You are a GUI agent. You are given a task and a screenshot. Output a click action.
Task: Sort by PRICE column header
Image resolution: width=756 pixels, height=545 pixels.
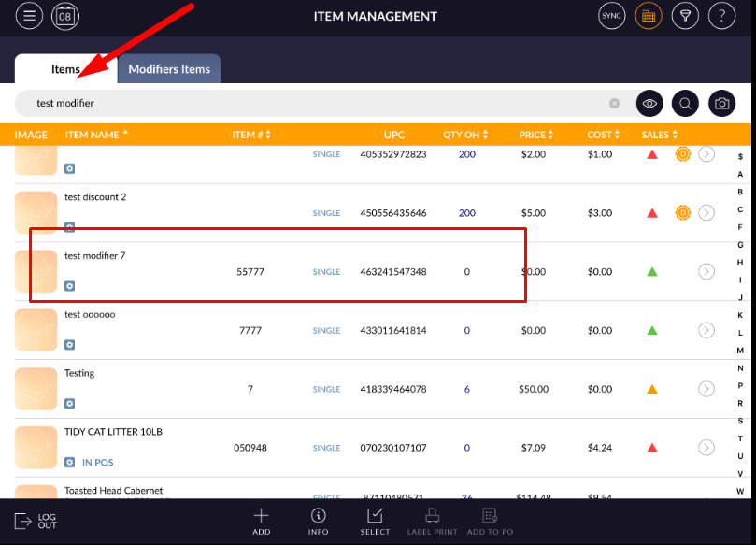[535, 135]
